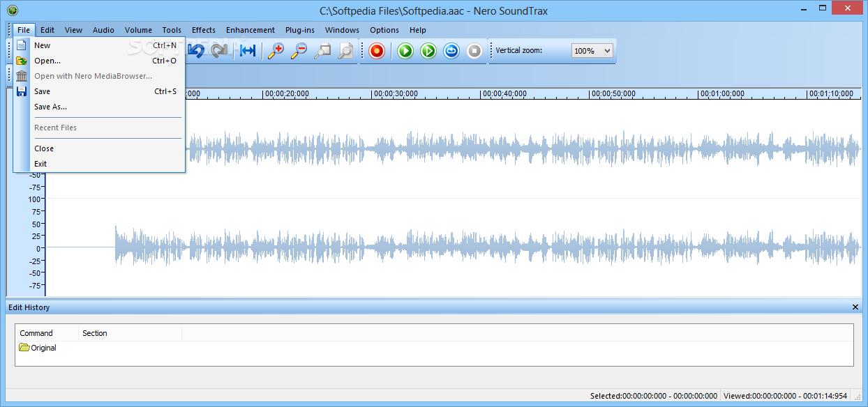Open the Edit menu
868x407 pixels.
pos(47,30)
